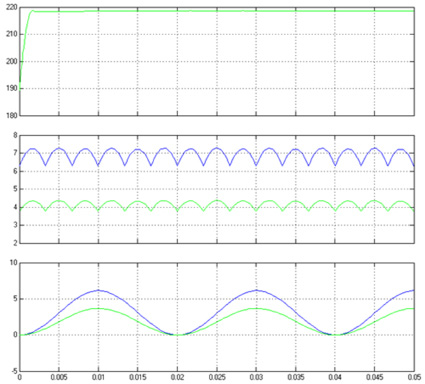The height and width of the screenshot is (384, 425).
Task: Select the green sinusoidal curve in bottom plot
Action: coord(256,308)
